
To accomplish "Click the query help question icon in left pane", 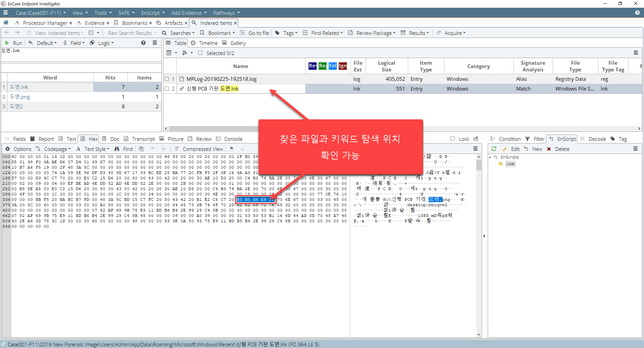I will (143, 43).
